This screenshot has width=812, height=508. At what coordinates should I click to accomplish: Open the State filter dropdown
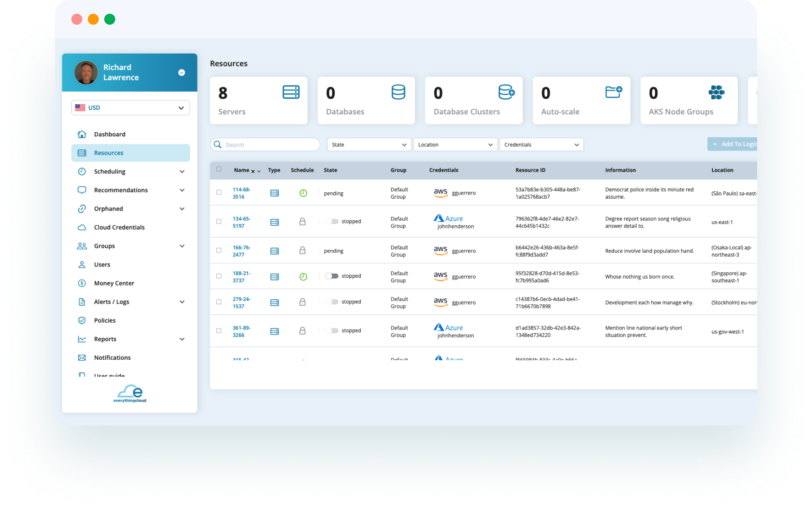click(x=369, y=145)
